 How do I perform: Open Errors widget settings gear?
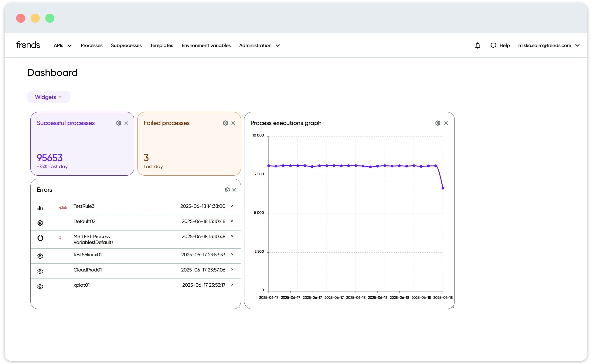(x=227, y=190)
